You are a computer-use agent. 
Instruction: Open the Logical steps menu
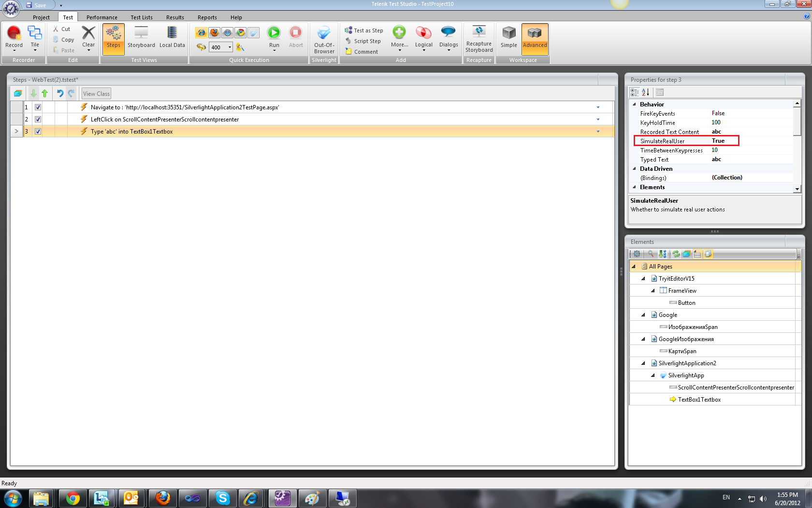click(424, 38)
